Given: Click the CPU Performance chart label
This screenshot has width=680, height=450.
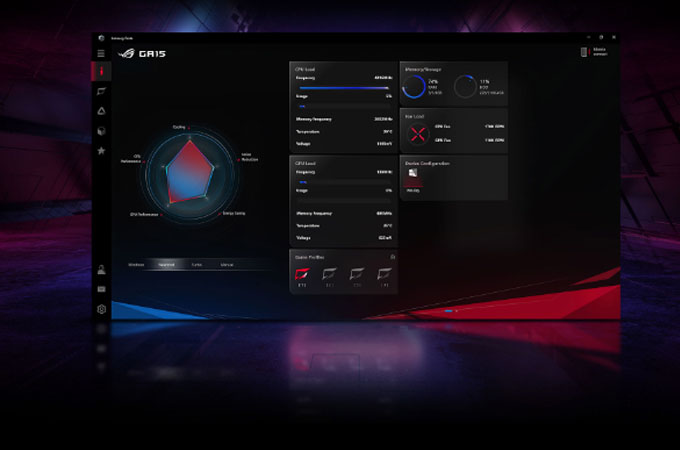Looking at the screenshot, I should click(x=131, y=159).
